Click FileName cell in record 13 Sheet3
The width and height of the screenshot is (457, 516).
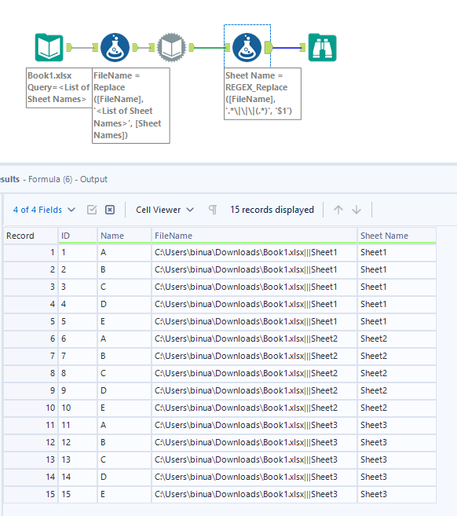[x=254, y=460]
